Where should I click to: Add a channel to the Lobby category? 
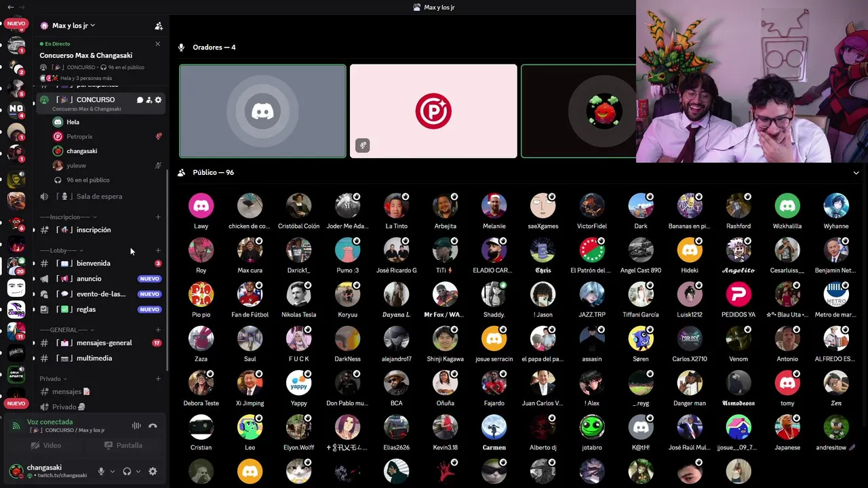point(158,251)
